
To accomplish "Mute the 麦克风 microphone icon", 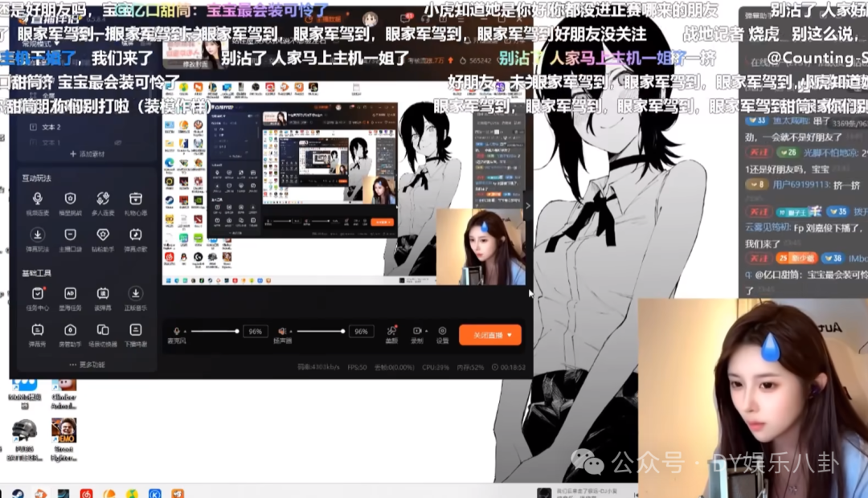I will tap(177, 331).
